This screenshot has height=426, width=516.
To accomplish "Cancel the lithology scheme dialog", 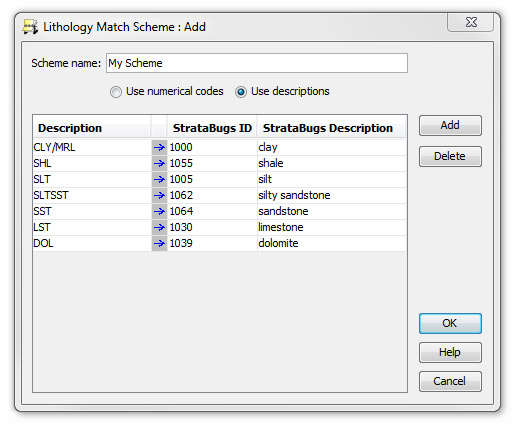I will 450,381.
